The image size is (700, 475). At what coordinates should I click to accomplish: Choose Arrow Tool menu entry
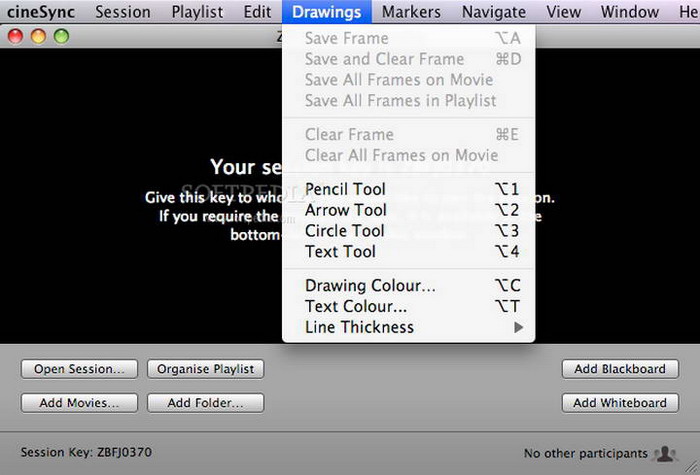(x=345, y=210)
